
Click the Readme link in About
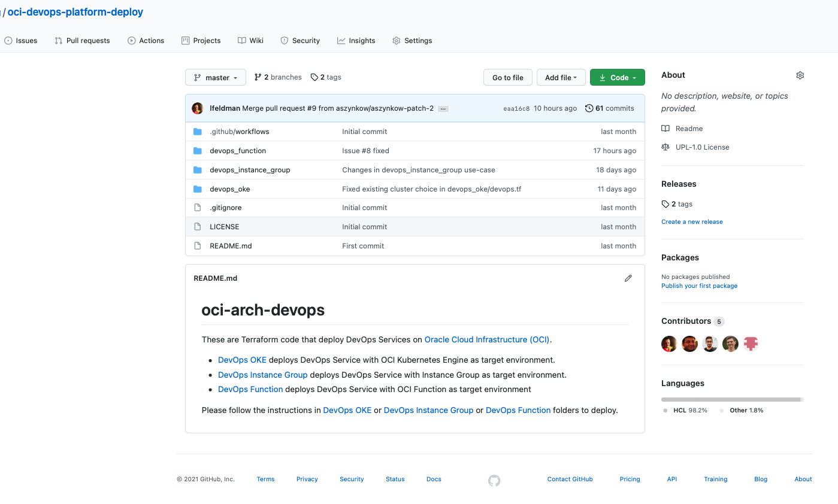tap(682, 129)
